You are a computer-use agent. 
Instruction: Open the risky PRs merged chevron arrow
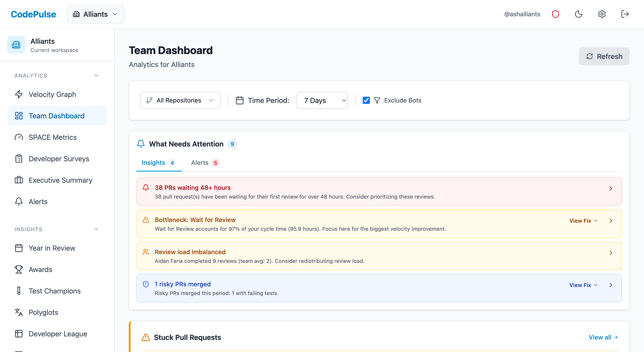coord(611,285)
